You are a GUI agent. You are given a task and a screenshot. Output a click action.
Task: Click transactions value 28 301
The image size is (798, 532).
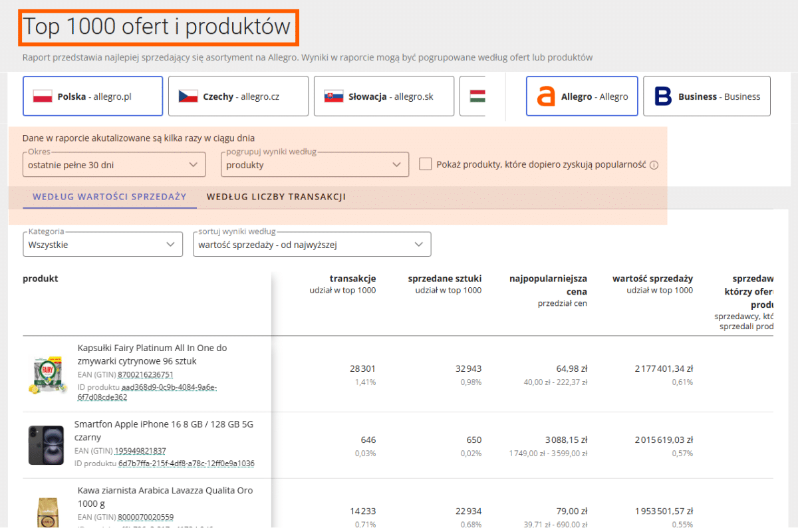(x=363, y=368)
